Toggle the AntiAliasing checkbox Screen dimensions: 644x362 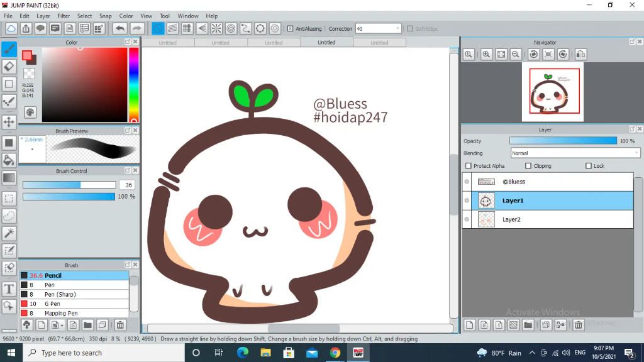pos(290,29)
